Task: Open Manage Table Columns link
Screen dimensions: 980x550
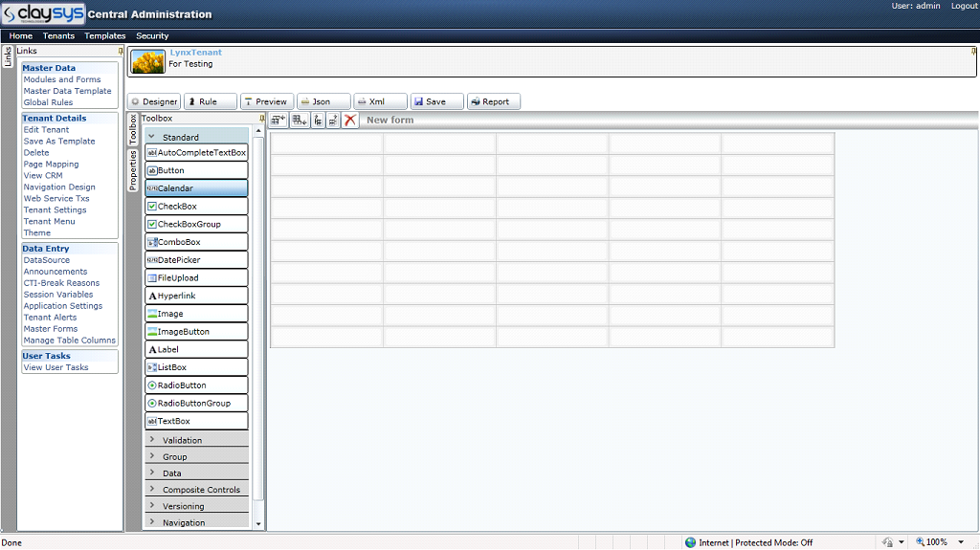Action: pyautogui.click(x=69, y=340)
